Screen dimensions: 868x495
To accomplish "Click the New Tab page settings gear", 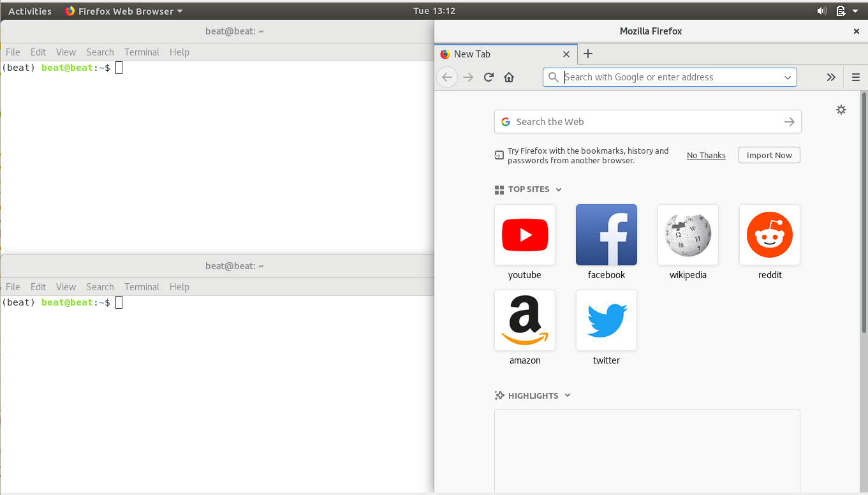I will pyautogui.click(x=841, y=110).
